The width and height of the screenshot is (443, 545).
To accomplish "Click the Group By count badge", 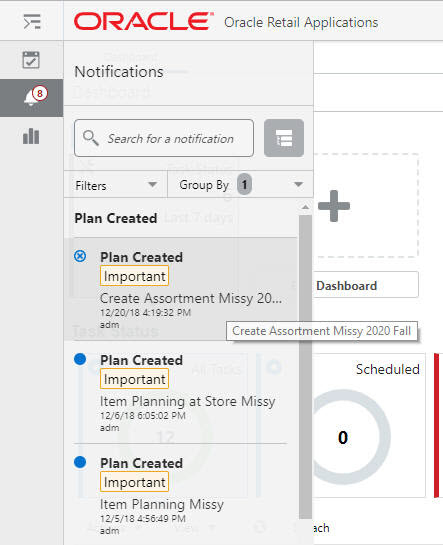I will [x=244, y=184].
